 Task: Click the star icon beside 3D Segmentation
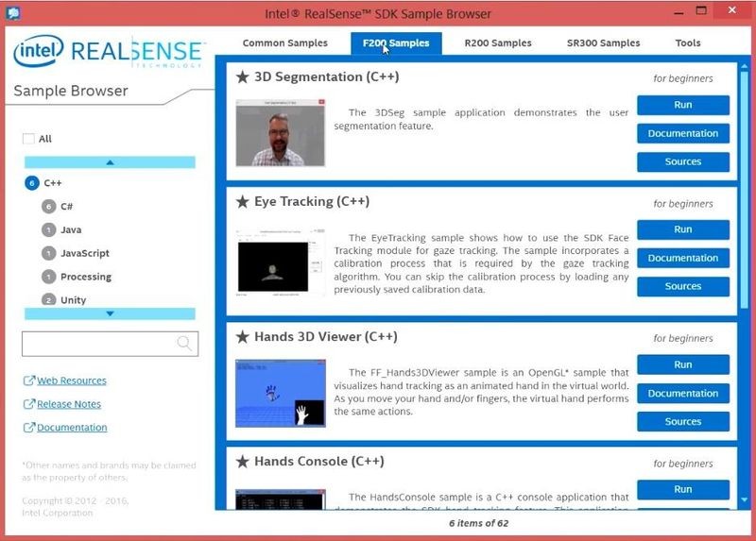242,77
